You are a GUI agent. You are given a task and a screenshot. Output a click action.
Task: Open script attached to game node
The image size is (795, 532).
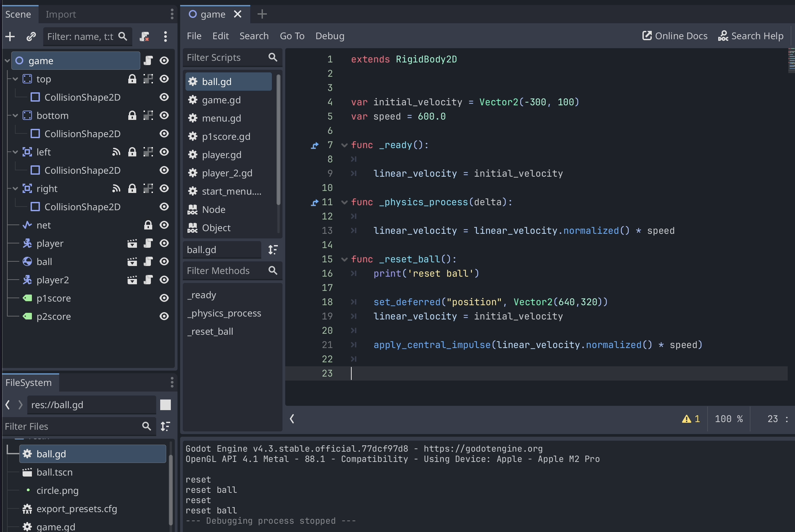click(x=148, y=61)
